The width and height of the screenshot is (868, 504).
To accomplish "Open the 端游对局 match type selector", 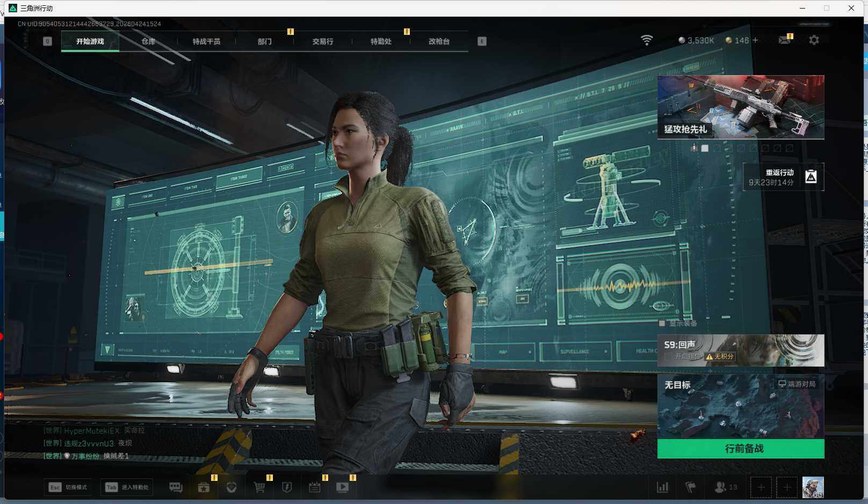I will pyautogui.click(x=797, y=384).
